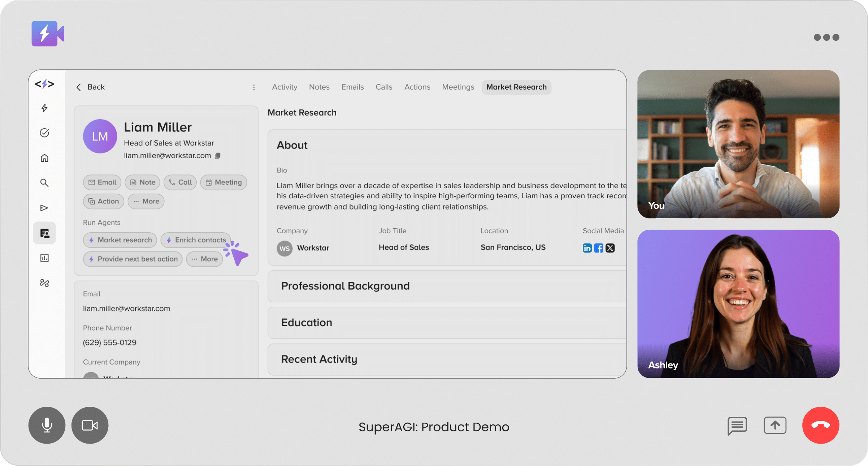This screenshot has height=466, width=868.
Task: Open the three-dot call options menu
Action: coord(826,37)
